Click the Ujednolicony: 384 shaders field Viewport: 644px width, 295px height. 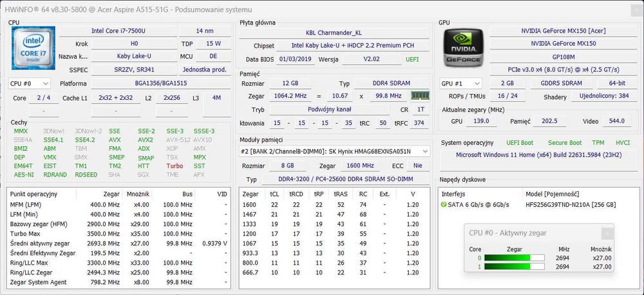point(604,96)
